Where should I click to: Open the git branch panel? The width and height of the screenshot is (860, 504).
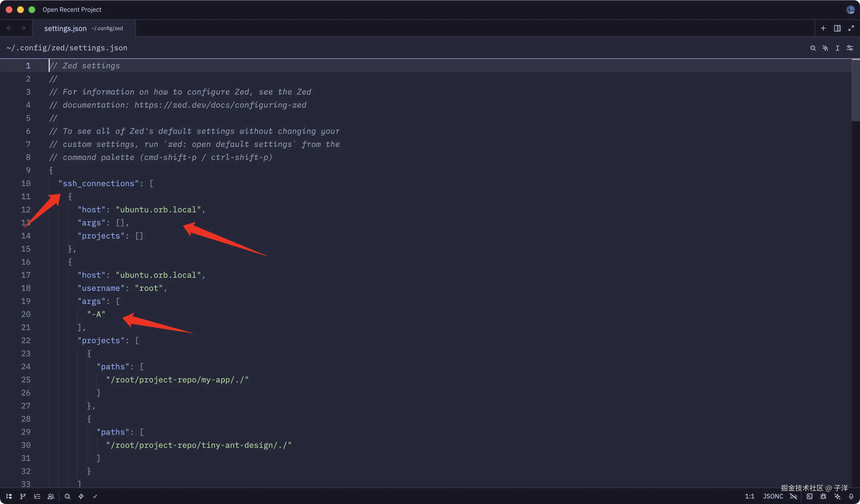pos(23,496)
